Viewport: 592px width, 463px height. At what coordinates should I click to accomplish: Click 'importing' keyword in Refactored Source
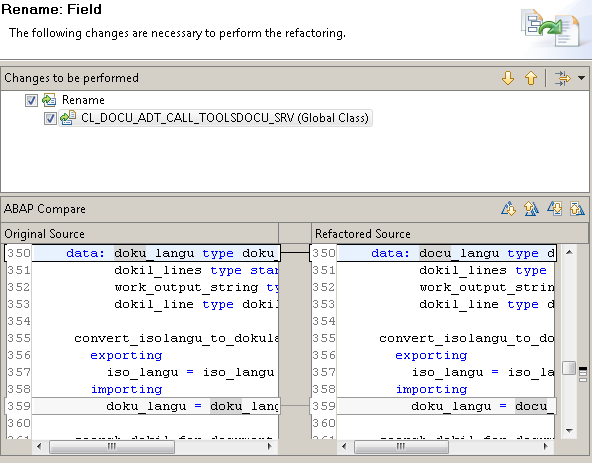(431, 389)
